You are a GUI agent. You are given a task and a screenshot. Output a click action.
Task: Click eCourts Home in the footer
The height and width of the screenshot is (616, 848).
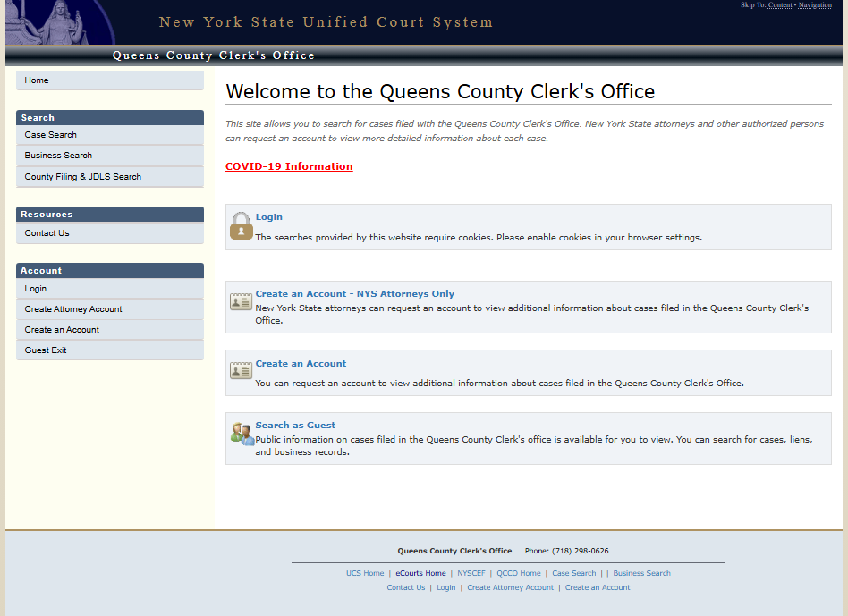click(420, 573)
